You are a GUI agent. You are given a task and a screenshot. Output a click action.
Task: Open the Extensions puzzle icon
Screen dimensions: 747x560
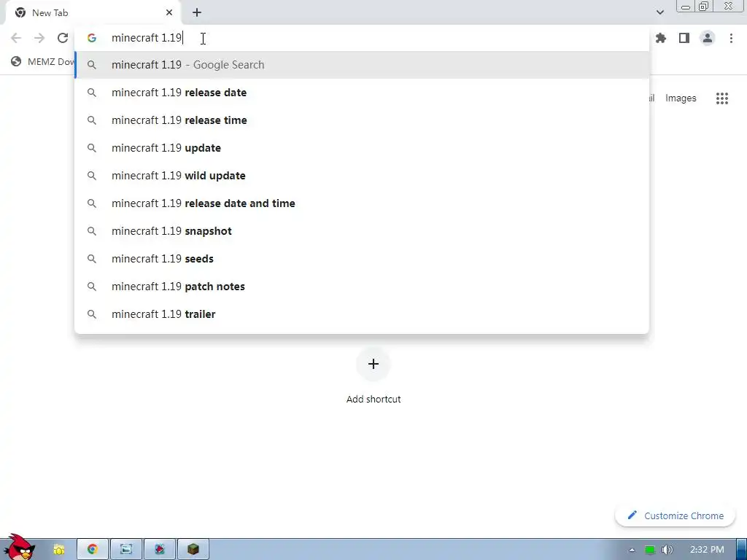click(x=661, y=38)
